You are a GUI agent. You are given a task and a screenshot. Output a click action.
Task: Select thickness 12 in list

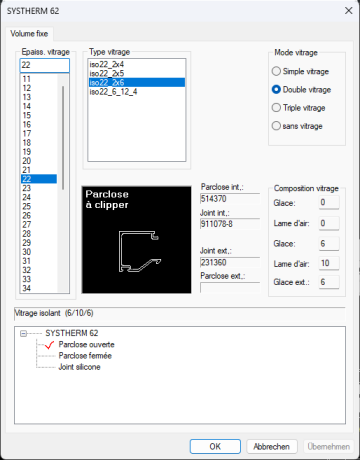pyautogui.click(x=39, y=88)
